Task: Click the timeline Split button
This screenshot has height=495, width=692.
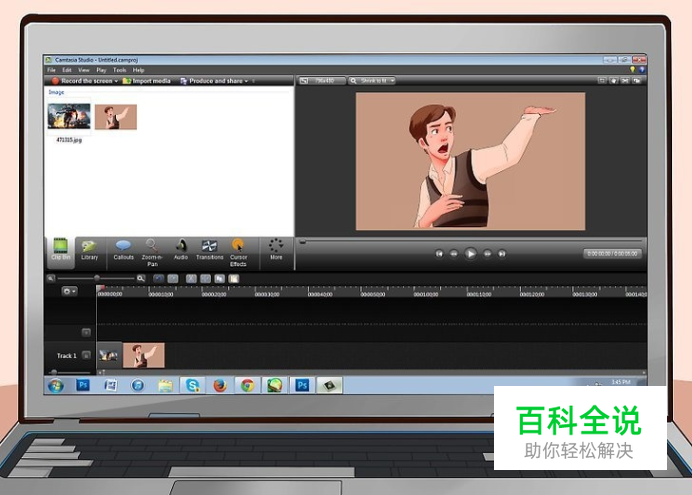Action: point(205,278)
